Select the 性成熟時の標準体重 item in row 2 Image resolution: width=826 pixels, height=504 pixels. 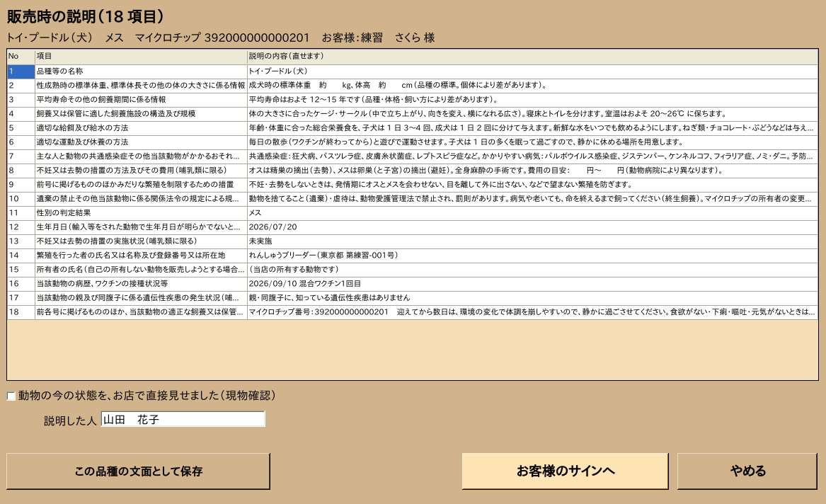coord(141,86)
